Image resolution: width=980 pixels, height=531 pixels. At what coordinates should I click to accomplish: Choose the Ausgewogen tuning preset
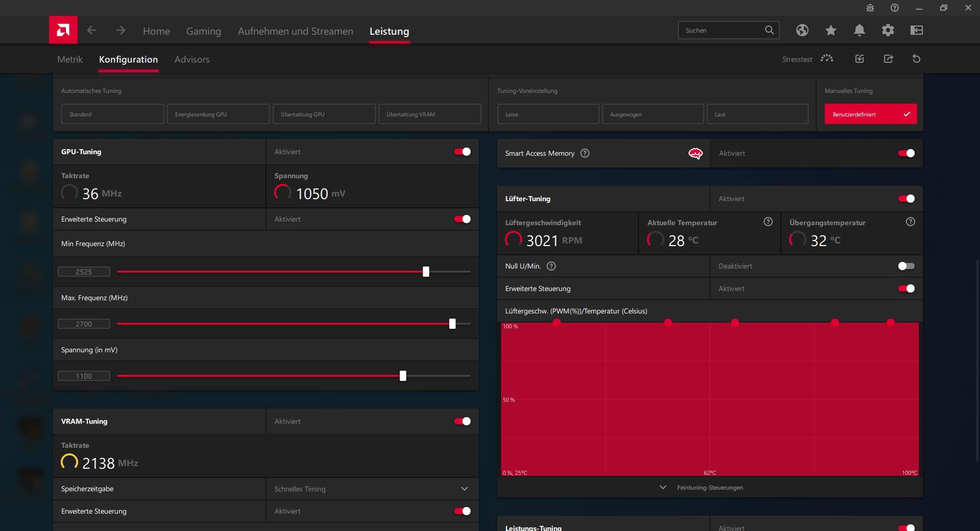(x=653, y=114)
